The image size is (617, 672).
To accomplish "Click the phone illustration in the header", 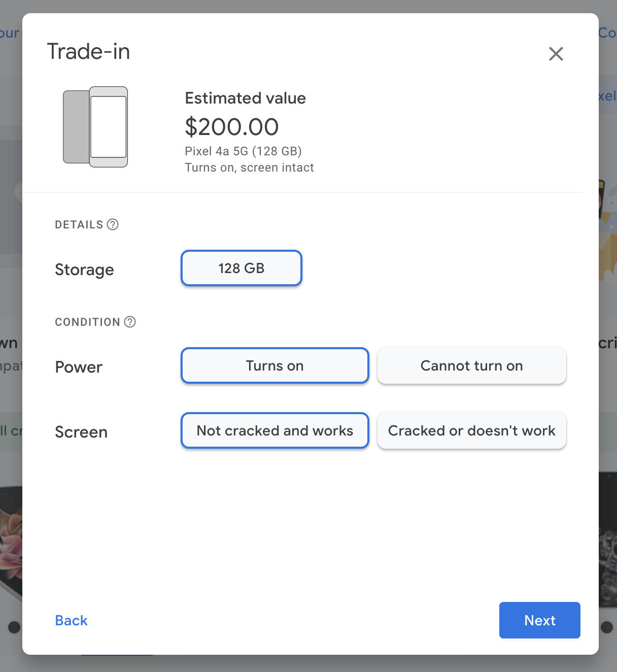I will (x=95, y=127).
